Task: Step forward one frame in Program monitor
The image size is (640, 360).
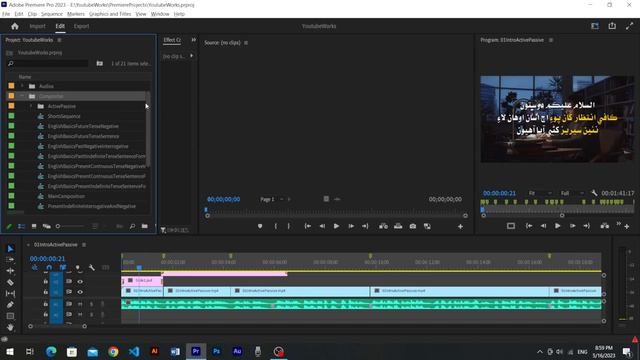Action: coord(573,226)
